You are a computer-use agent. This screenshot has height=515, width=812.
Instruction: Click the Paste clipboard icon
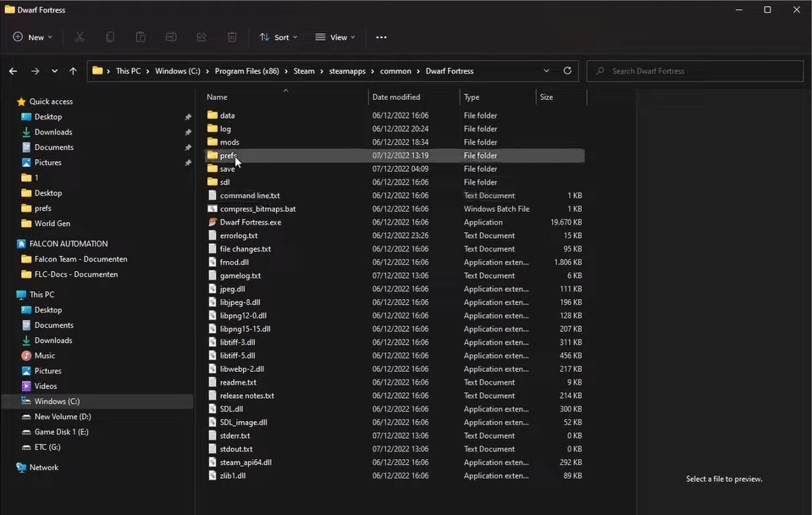click(141, 36)
